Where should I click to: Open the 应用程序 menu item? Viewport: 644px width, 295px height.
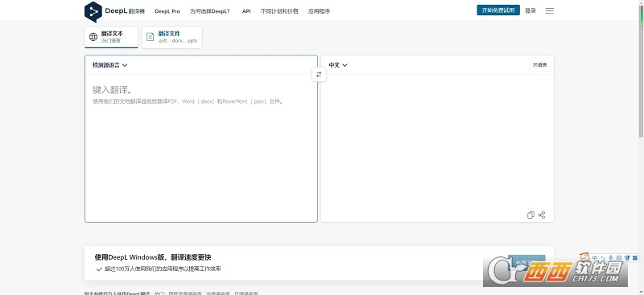pos(319,11)
